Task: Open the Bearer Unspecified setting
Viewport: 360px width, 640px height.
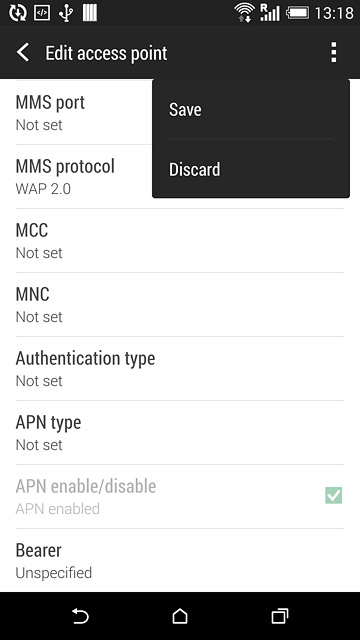Action: (180, 560)
